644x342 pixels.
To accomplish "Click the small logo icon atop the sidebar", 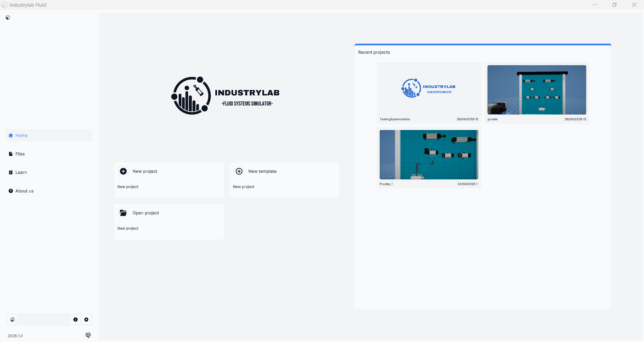I will click(x=8, y=17).
